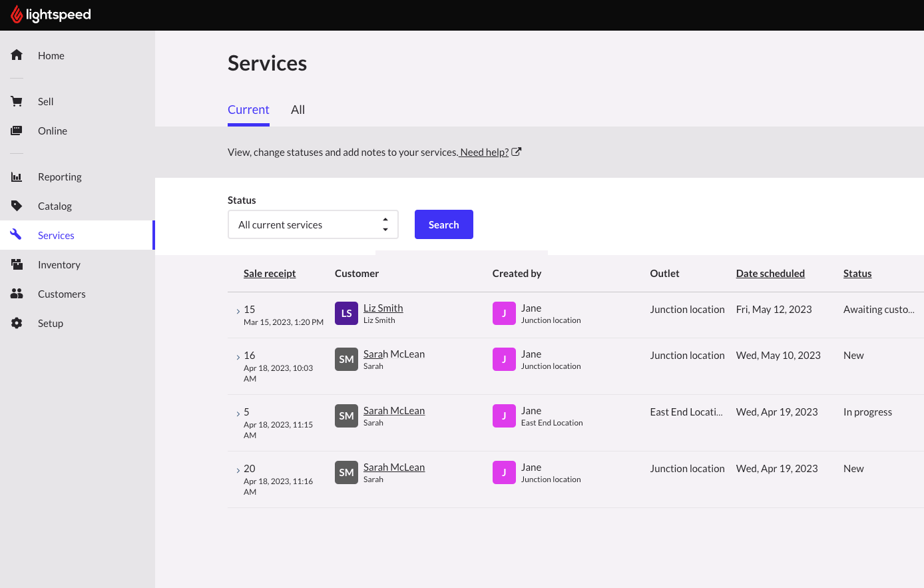Click the Reporting bar chart icon
This screenshot has width=924, height=588.
(17, 176)
